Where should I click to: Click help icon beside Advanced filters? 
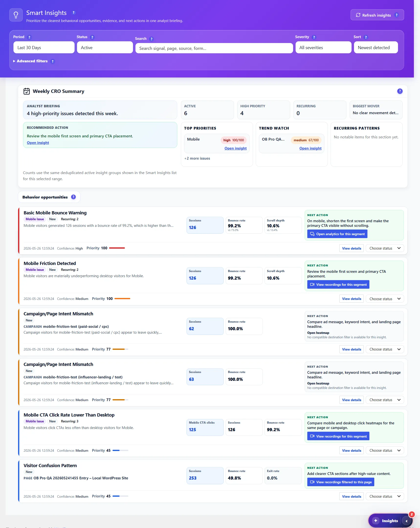click(x=53, y=61)
